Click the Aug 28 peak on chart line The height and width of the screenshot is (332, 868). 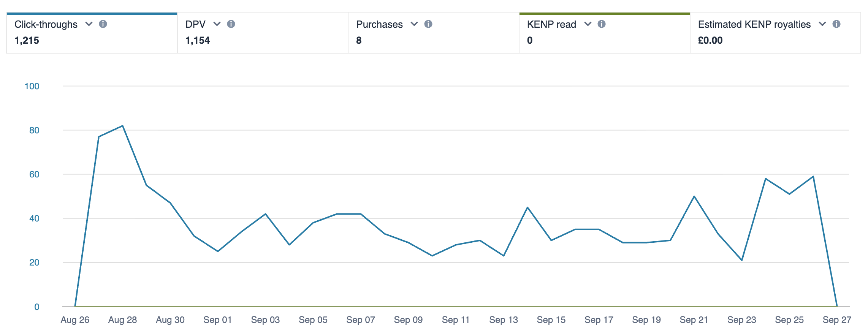tap(122, 126)
